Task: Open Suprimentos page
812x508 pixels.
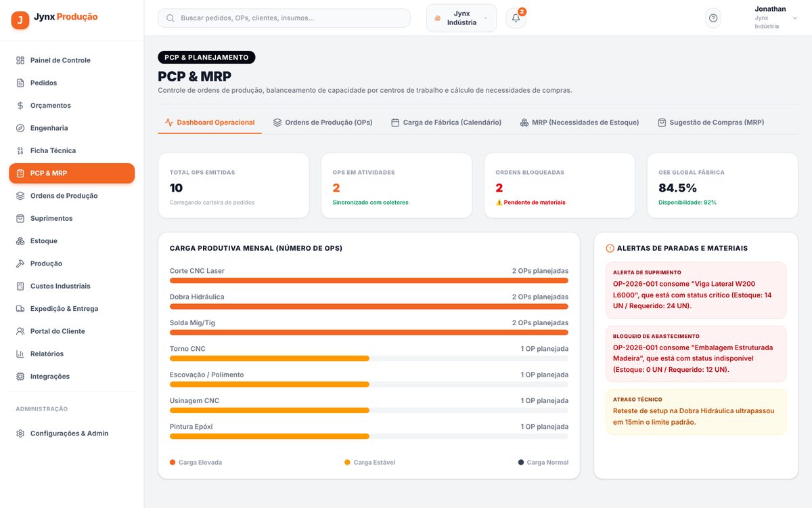Action: point(72,218)
